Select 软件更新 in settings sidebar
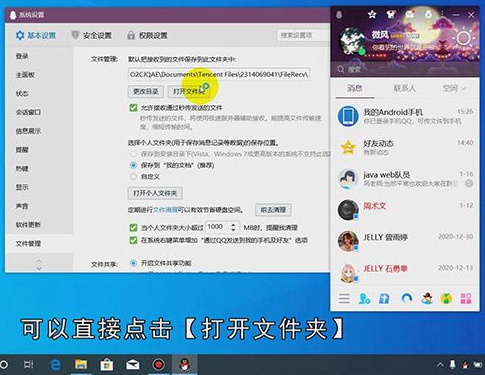The height and width of the screenshot is (375, 485). point(39,225)
